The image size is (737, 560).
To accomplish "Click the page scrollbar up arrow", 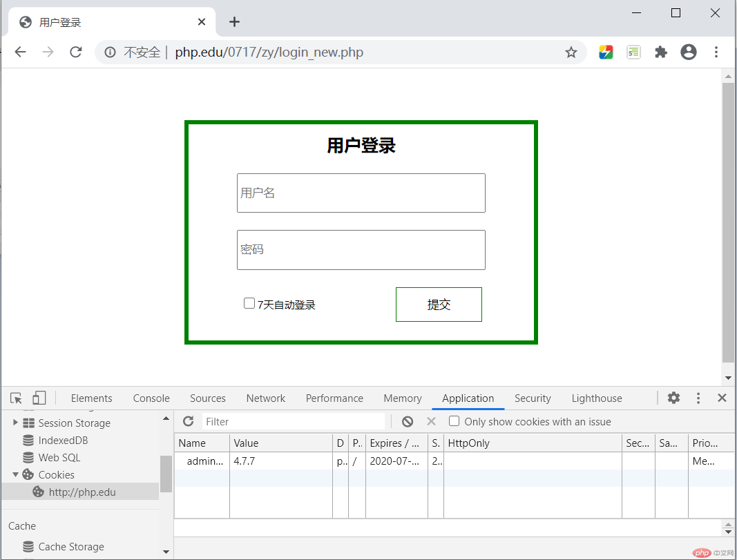I will click(x=728, y=76).
